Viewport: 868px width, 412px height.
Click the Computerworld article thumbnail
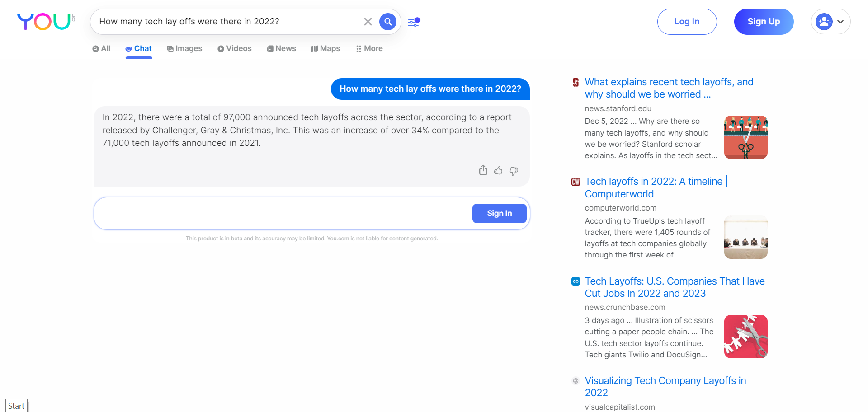(x=746, y=237)
